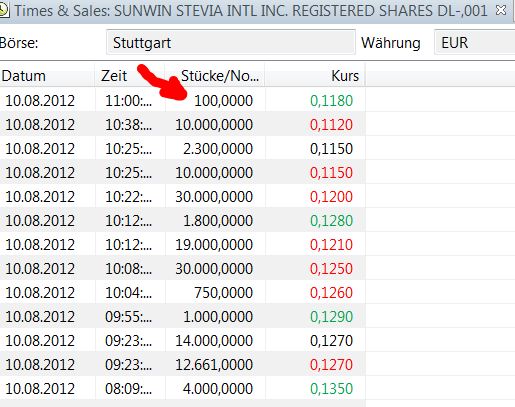This screenshot has width=515, height=407.
Task: Select price 0,1180 in Kurs column
Action: tap(331, 101)
